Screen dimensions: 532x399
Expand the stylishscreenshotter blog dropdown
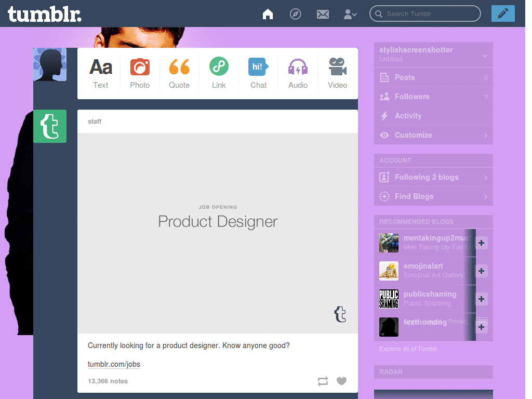485,56
